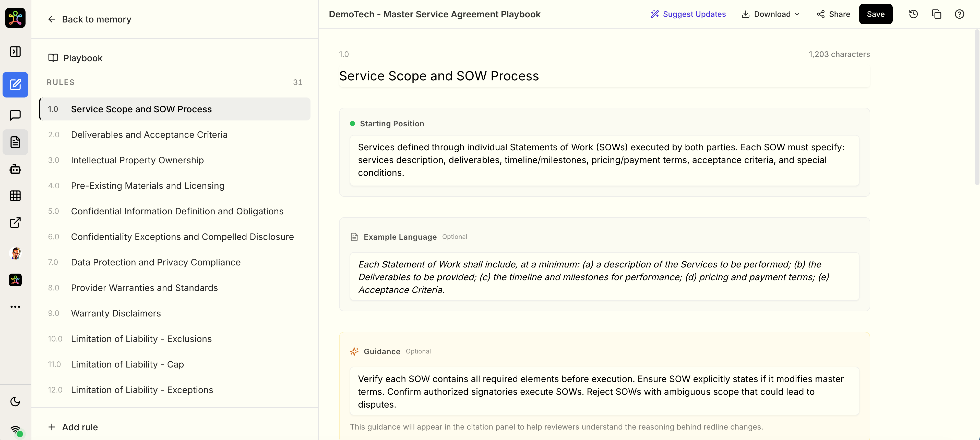
Task: Open help via the question mark icon
Action: pyautogui.click(x=959, y=14)
